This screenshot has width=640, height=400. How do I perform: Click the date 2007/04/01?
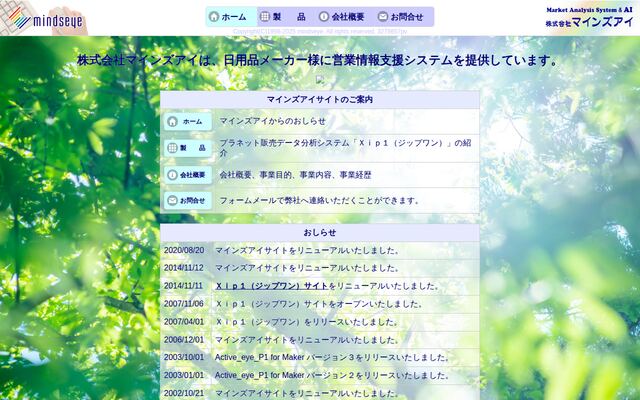click(x=184, y=322)
